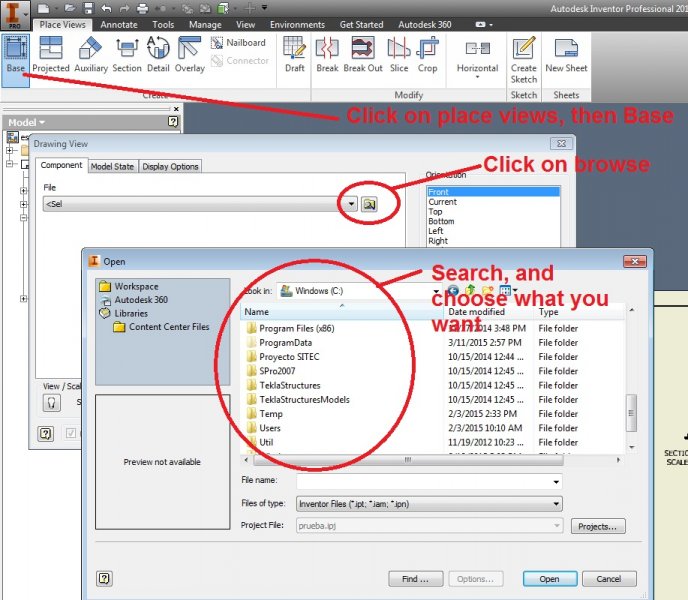
Task: Open the Annotate ribbon tab
Action: tap(118, 25)
